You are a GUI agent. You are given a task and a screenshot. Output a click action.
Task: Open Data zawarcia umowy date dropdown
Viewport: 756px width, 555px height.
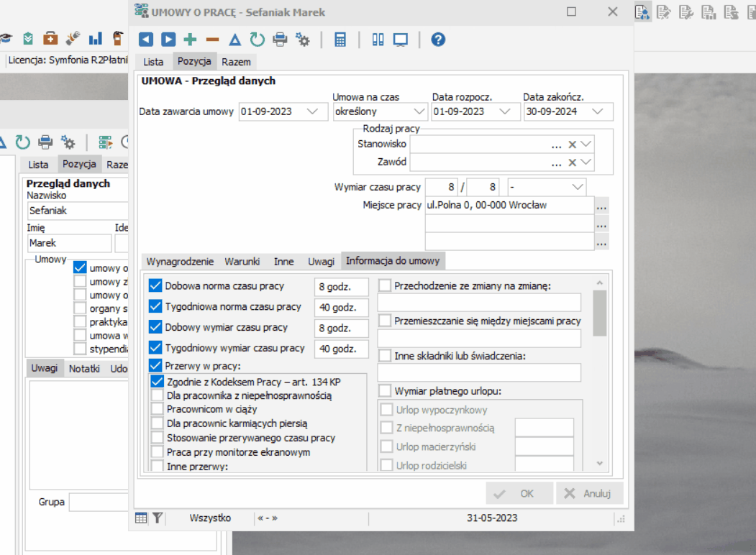point(312,111)
